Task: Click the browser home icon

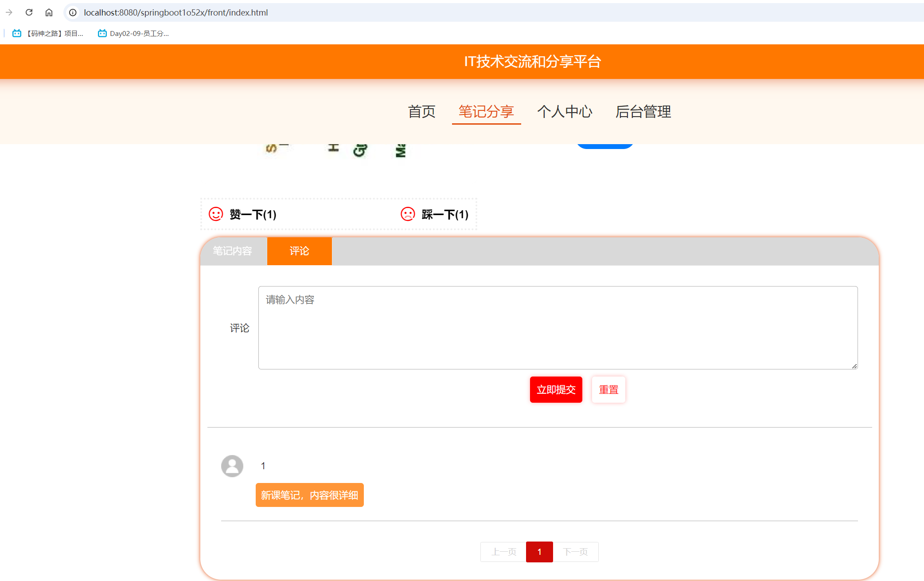Action: [49, 12]
